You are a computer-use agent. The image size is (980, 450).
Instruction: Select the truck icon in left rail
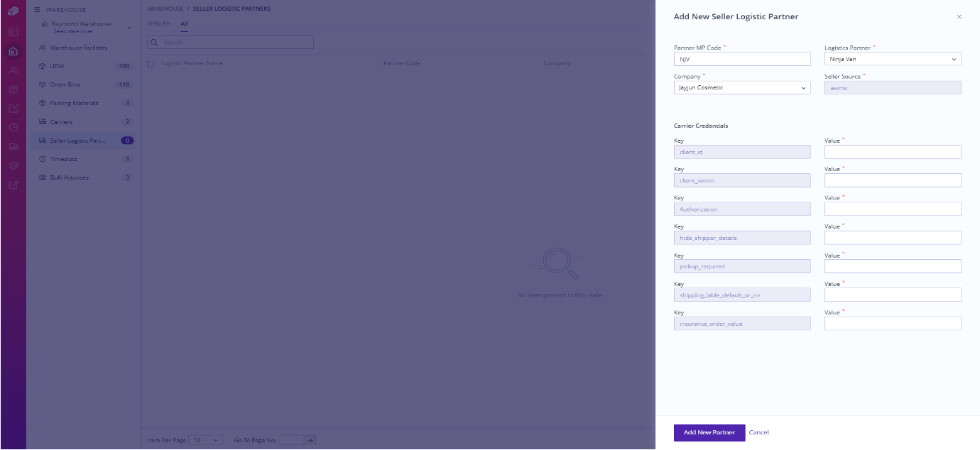tap(13, 147)
